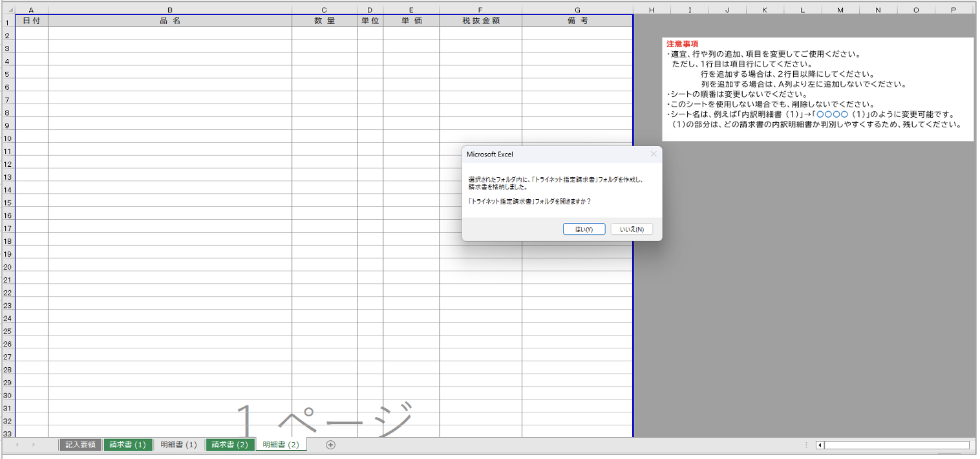Click the sheet tab scroll right arrow
Screen dimensions: 980x459
click(33, 445)
